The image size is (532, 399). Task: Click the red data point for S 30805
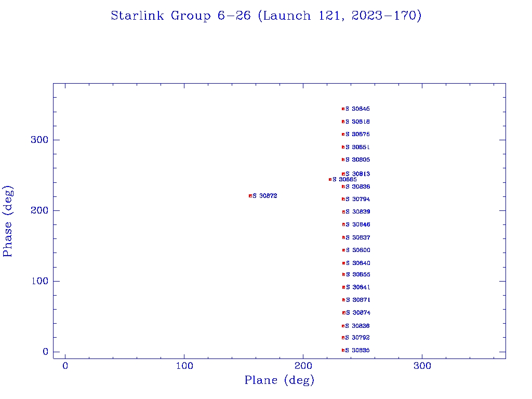343,159
